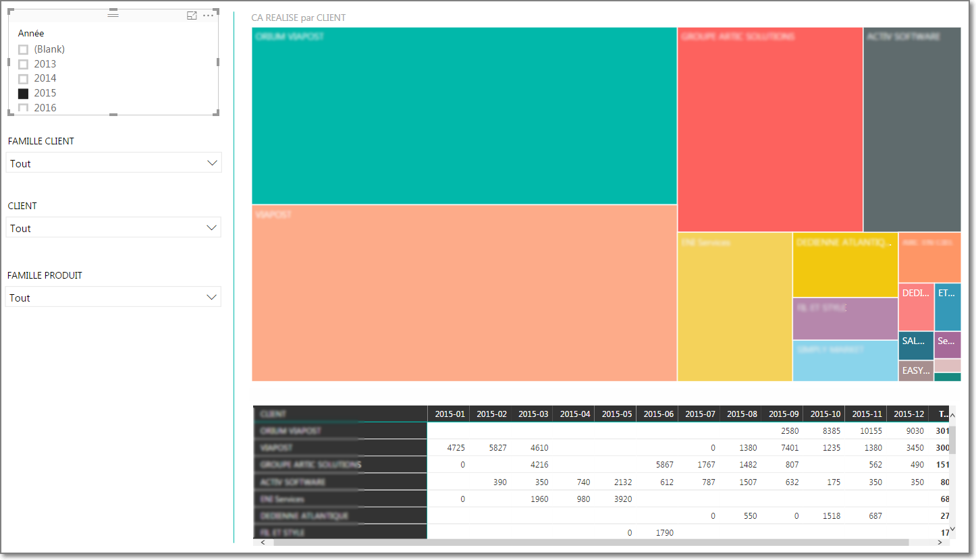976x560 pixels.
Task: Sort table by 2015-04 column header
Action: (x=575, y=414)
